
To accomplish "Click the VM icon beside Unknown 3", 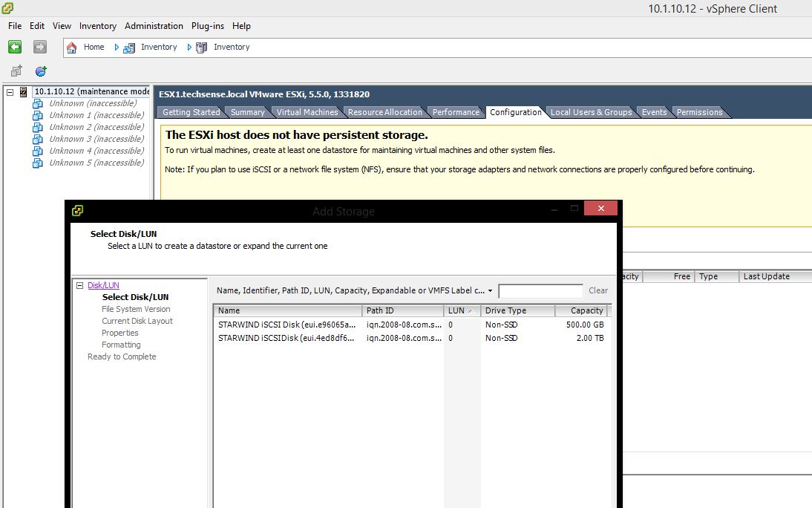I will click(x=38, y=140).
